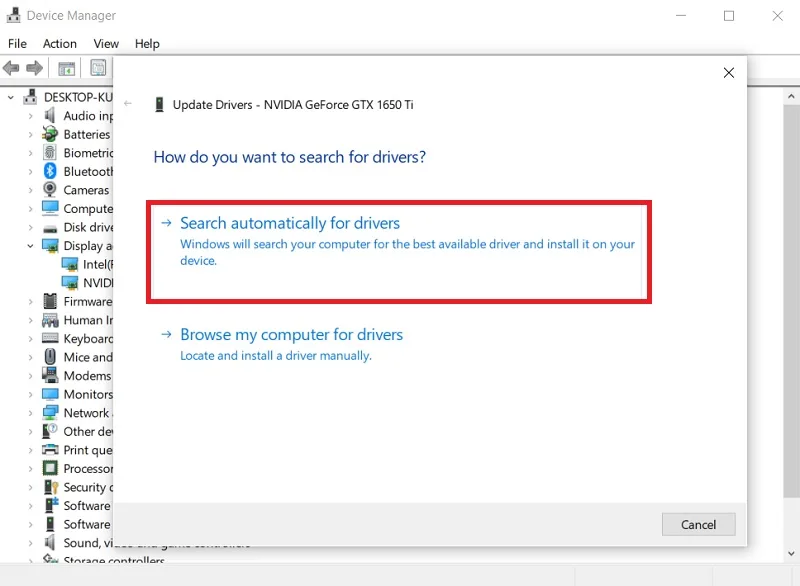The image size is (800, 586).
Task: Expand the Processors category
Action: 30,469
